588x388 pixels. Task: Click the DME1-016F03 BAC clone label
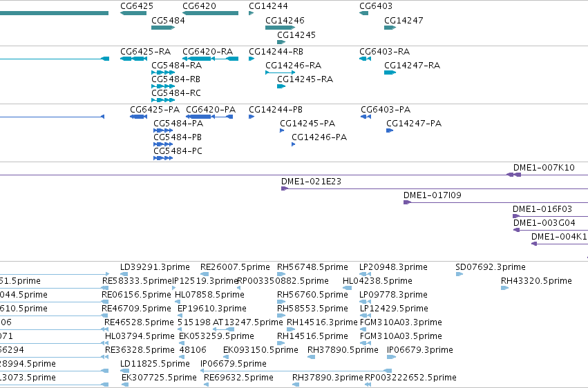[542, 209]
